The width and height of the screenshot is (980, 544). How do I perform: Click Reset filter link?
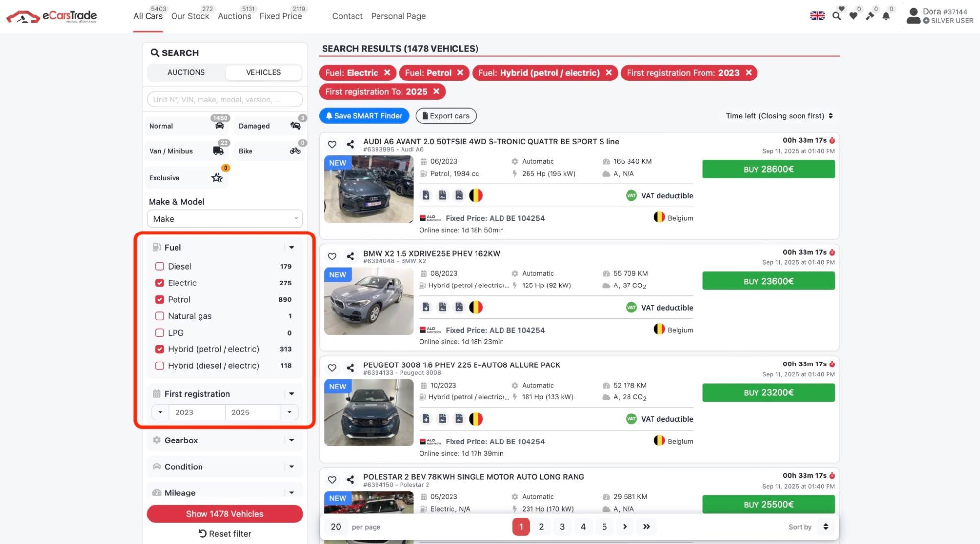225,534
